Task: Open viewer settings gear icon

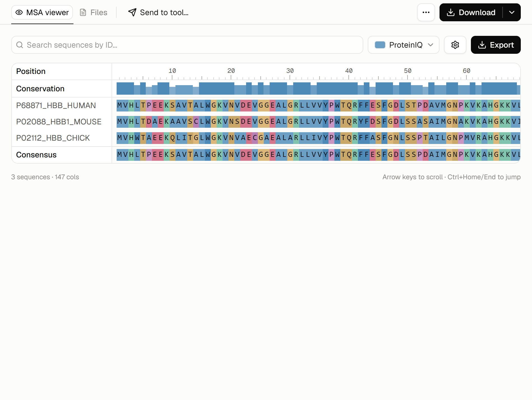Action: pyautogui.click(x=455, y=45)
